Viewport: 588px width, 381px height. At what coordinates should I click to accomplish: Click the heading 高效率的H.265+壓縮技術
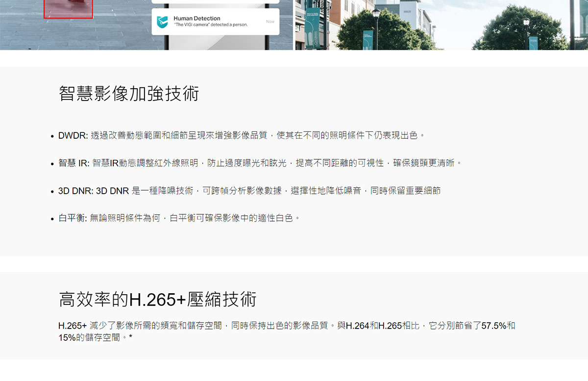point(157,299)
